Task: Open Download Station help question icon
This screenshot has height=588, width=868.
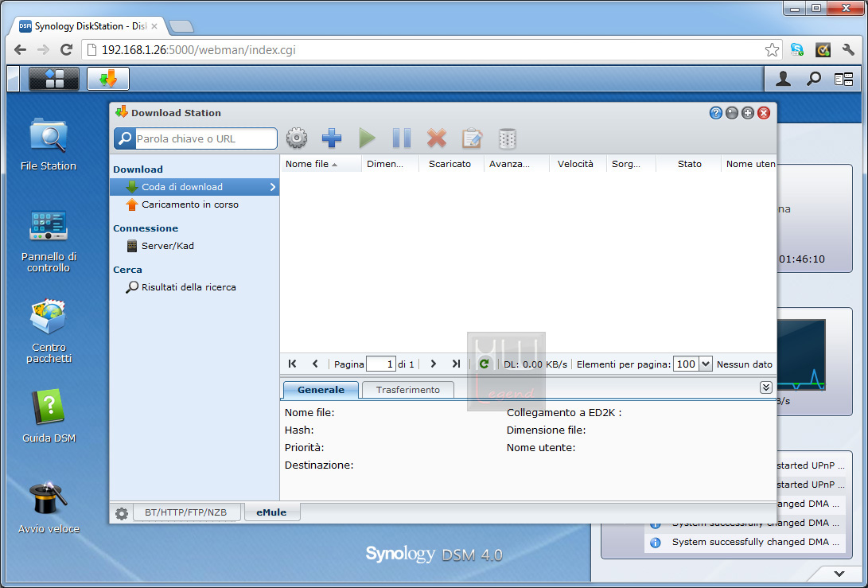Action: tap(716, 113)
